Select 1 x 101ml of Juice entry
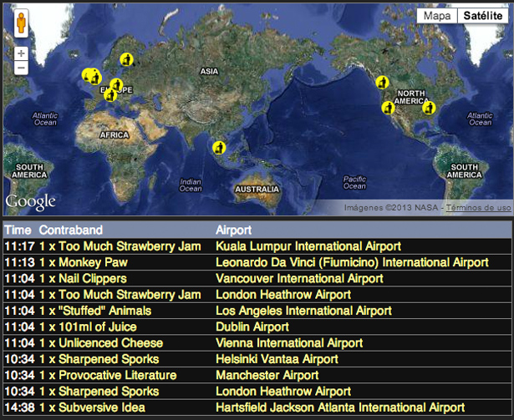The width and height of the screenshot is (514, 420). (x=88, y=327)
